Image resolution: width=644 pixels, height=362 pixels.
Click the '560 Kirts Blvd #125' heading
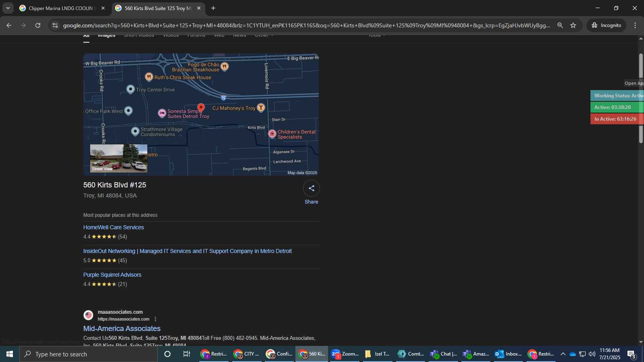pyautogui.click(x=115, y=185)
